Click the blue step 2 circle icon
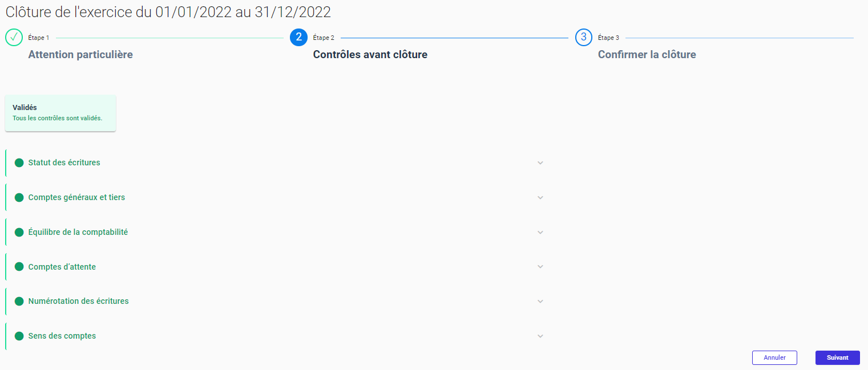The height and width of the screenshot is (370, 868). click(298, 37)
